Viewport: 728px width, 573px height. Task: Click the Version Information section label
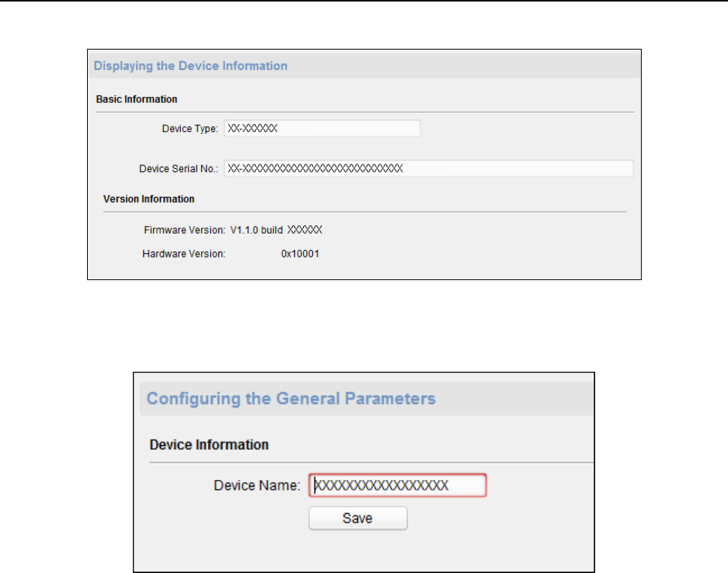pos(149,199)
